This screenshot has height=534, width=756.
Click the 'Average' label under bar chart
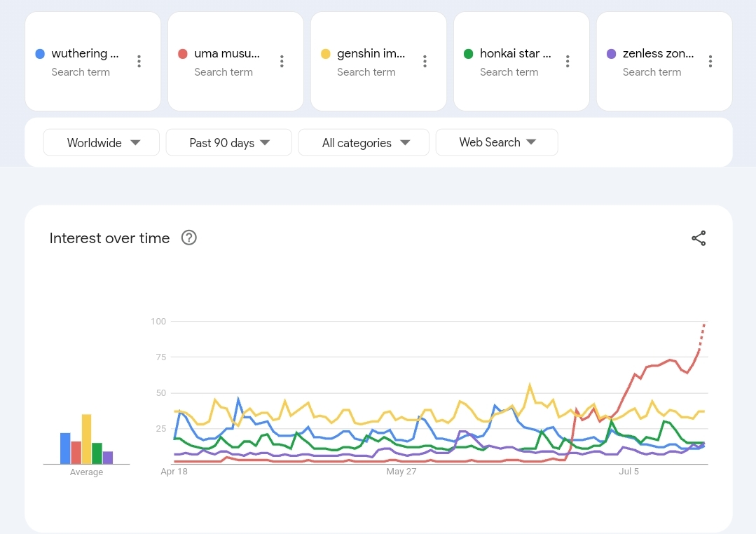(x=86, y=472)
